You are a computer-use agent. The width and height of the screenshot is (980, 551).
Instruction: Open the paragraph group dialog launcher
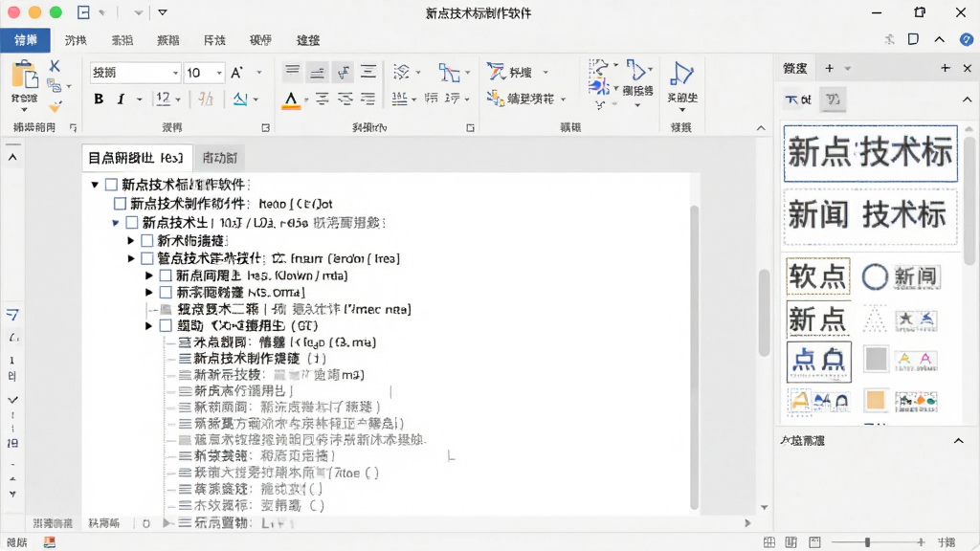(x=470, y=128)
